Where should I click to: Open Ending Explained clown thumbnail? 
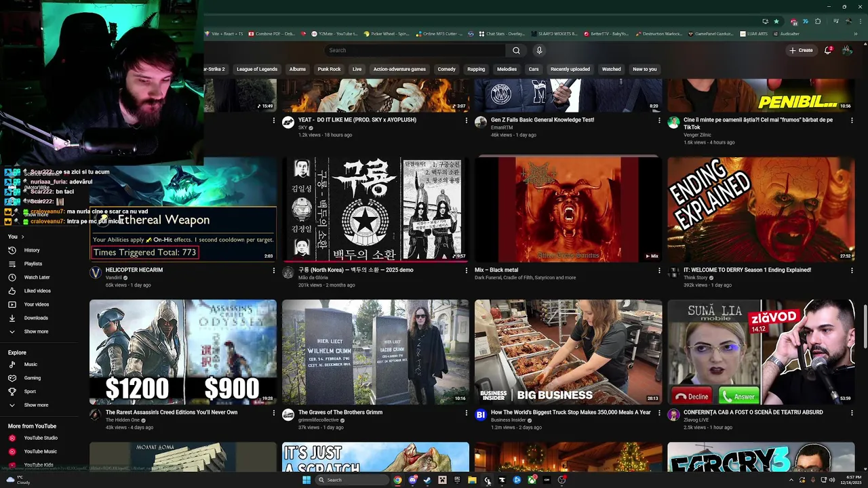coord(761,209)
